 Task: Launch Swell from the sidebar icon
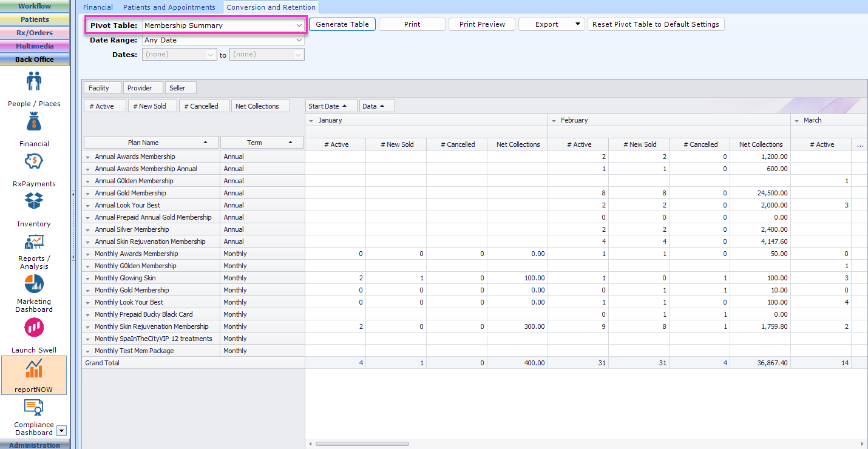click(x=34, y=328)
